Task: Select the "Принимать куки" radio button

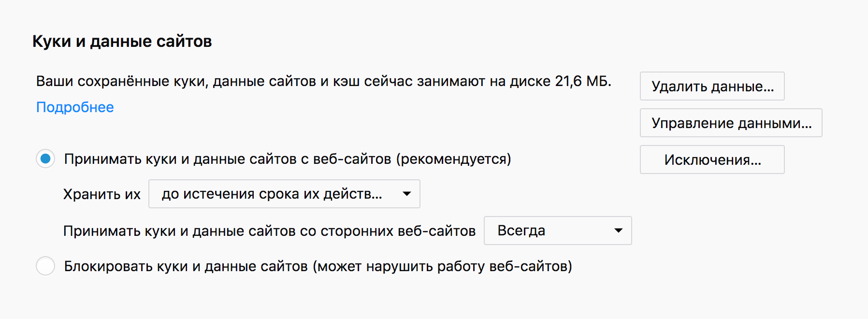Action: pos(45,159)
